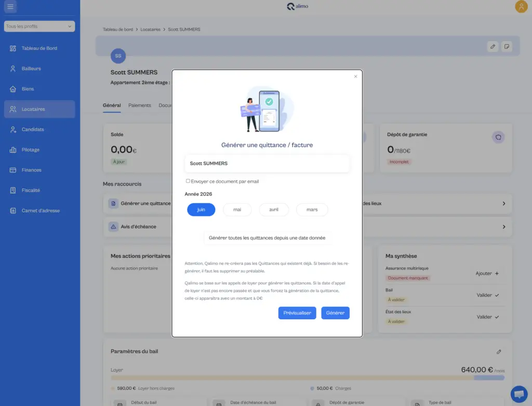This screenshot has width=532, height=406.
Task: Click the Année 2026 label
Action: (x=198, y=194)
